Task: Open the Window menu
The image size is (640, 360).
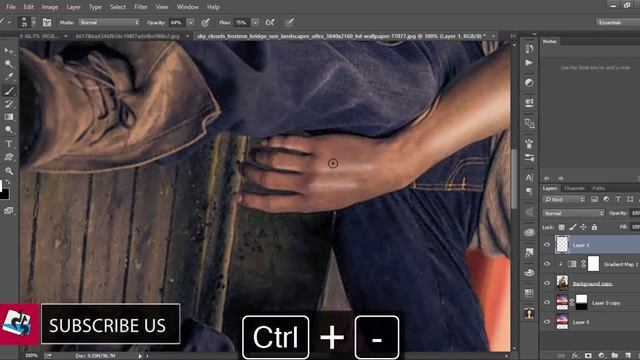Action: tap(187, 7)
